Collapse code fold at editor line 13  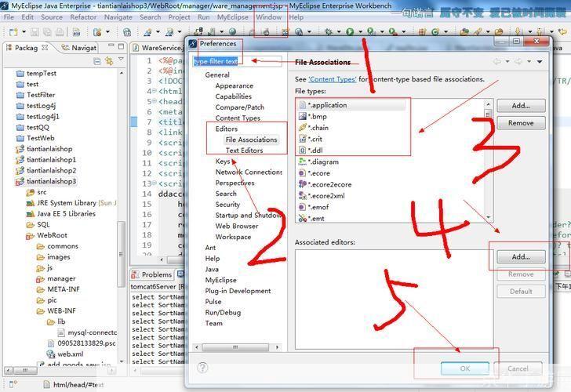(155, 183)
